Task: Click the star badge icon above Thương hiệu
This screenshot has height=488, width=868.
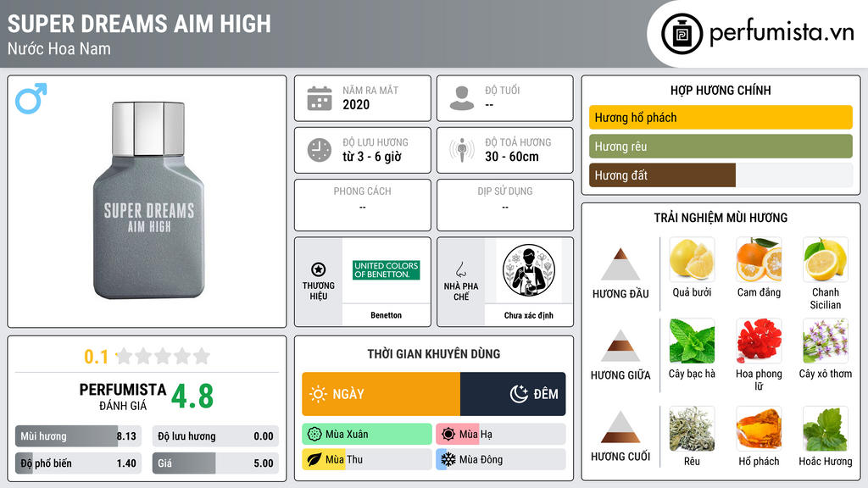Action: click(319, 269)
